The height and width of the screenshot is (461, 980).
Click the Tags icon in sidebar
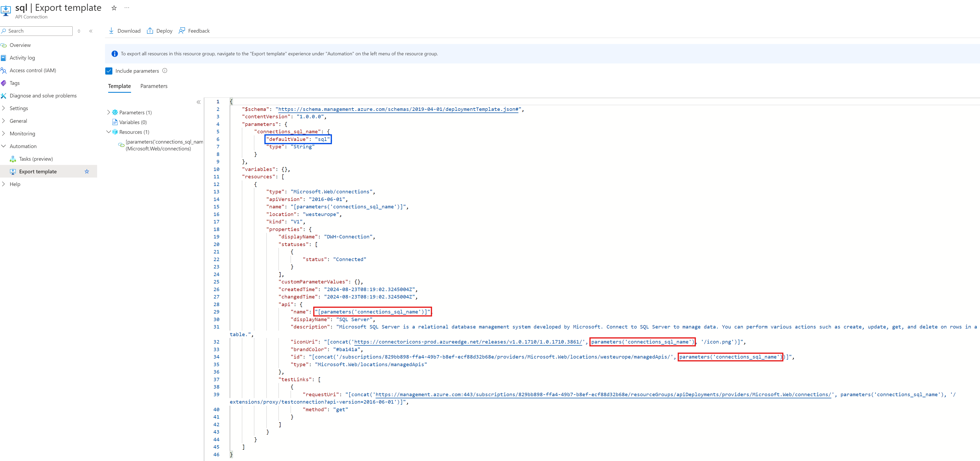(4, 83)
